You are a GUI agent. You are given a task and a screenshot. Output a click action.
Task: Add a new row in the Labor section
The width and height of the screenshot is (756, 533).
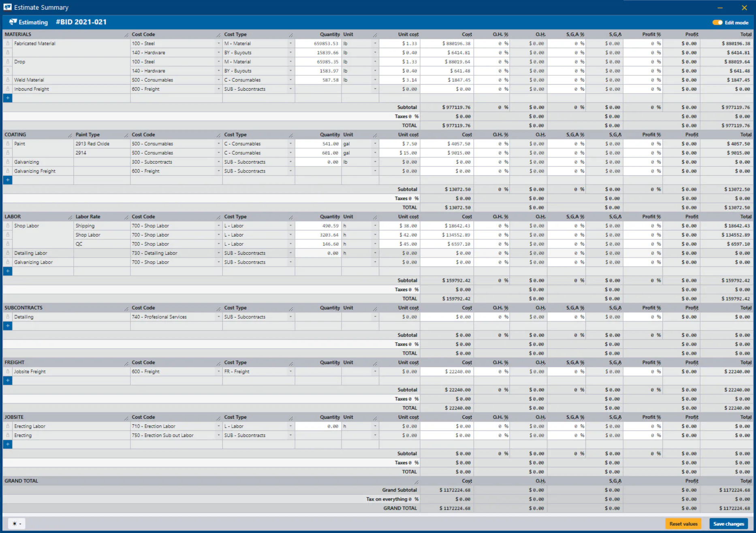tap(8, 271)
